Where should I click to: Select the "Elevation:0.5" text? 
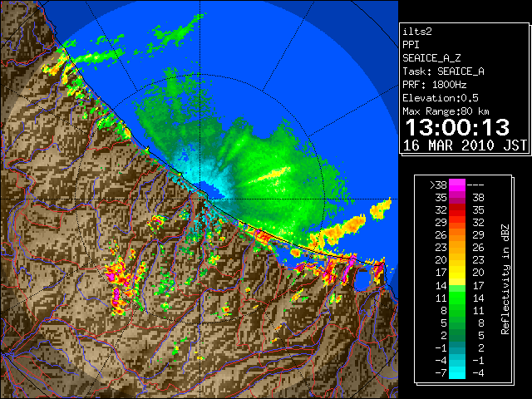click(x=441, y=98)
